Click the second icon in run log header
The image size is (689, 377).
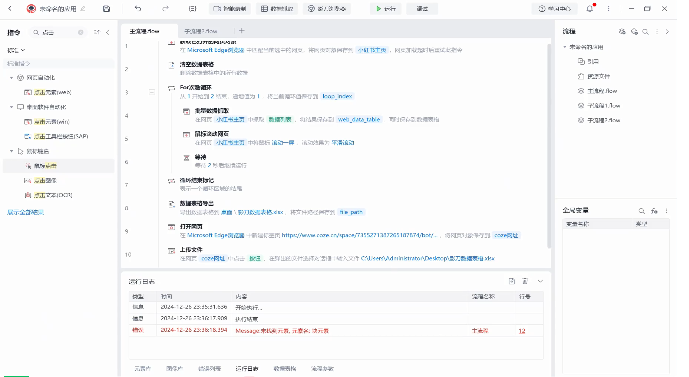pos(525,281)
